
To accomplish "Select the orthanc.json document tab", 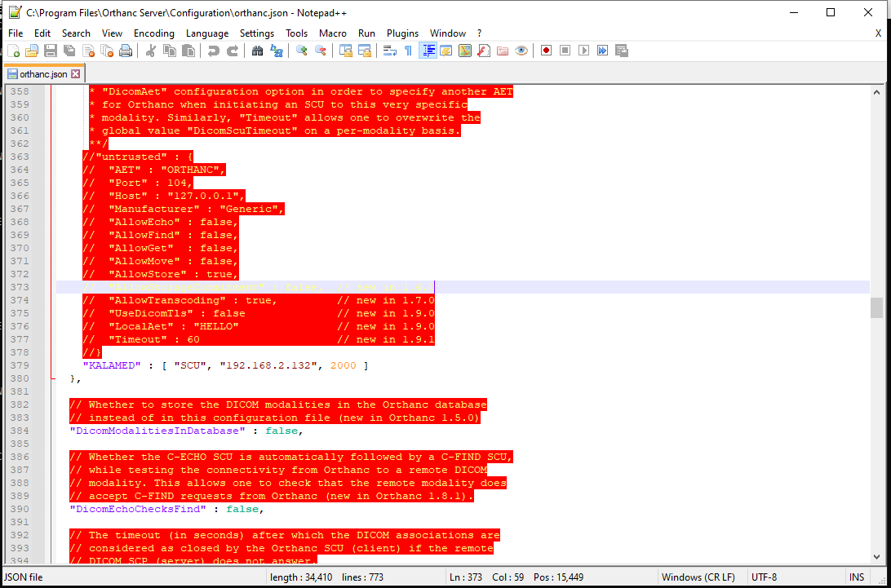I will 43,74.
